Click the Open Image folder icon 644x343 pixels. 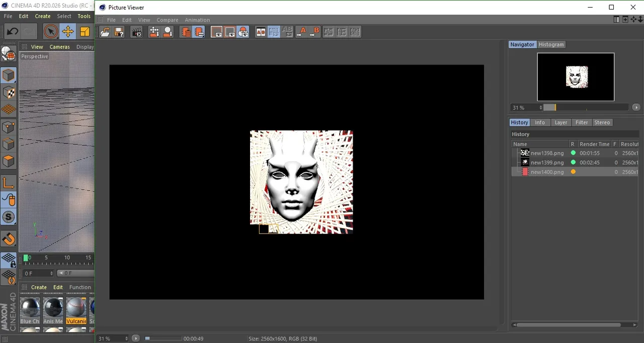coord(105,32)
